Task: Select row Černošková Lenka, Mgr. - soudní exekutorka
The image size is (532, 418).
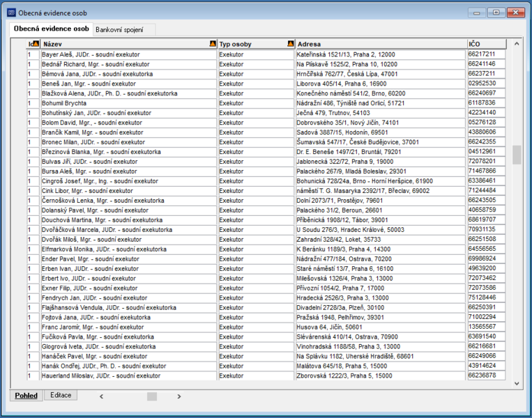Action: [266, 201]
